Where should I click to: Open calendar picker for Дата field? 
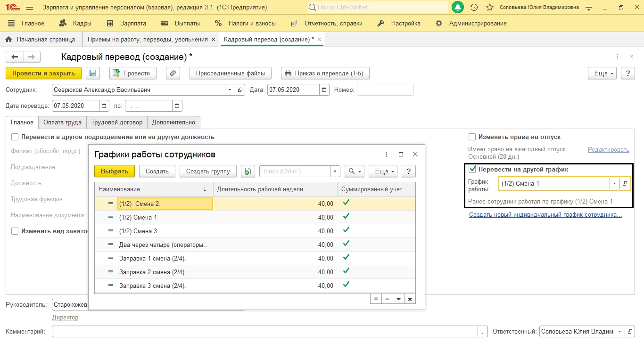point(324,90)
